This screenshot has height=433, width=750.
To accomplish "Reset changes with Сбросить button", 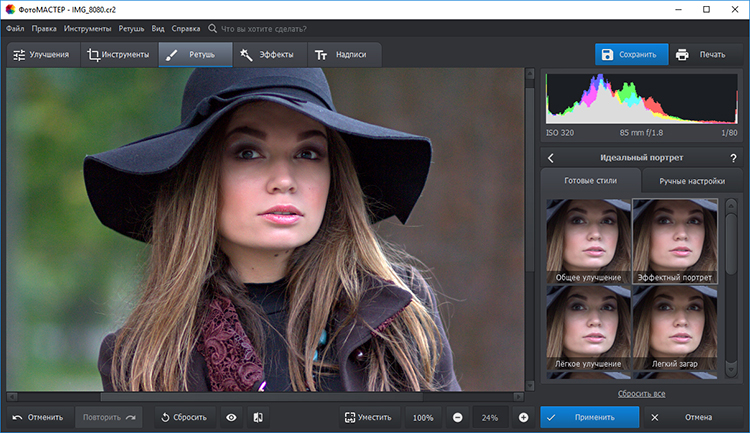I will [183, 417].
